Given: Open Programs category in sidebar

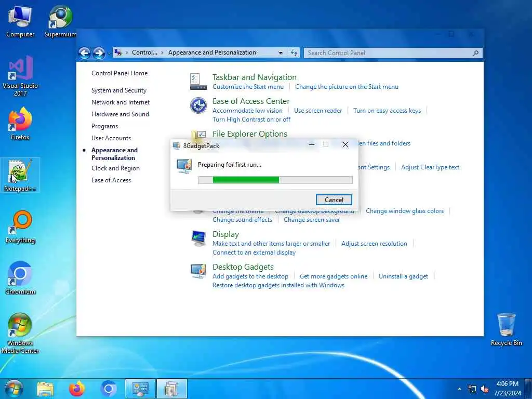Looking at the screenshot, I should [104, 126].
